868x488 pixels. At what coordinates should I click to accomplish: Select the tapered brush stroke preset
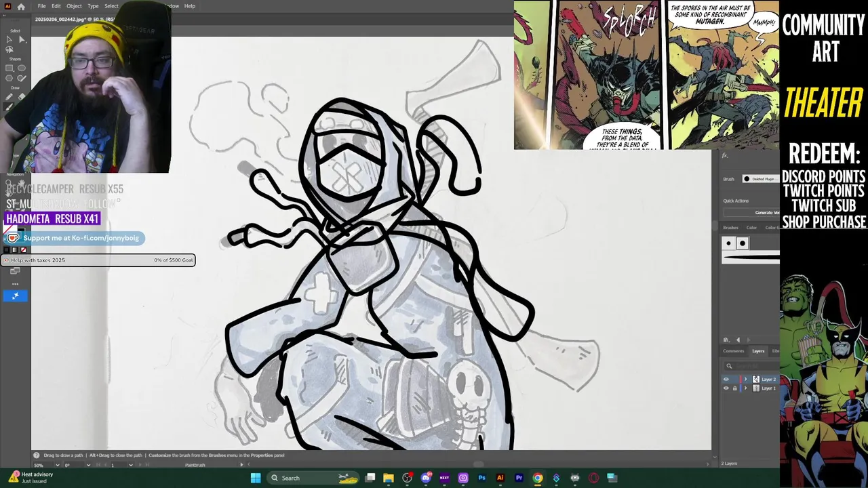751,257
